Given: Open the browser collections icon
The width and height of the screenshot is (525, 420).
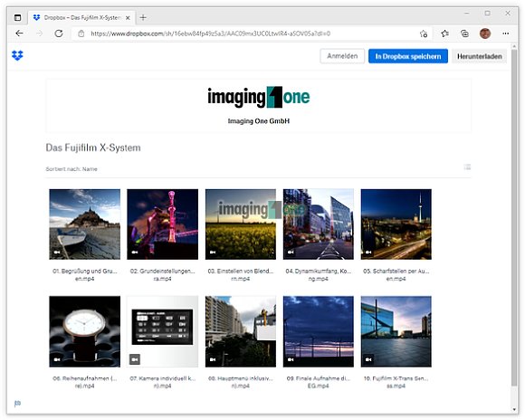Looking at the screenshot, I should point(464,33).
